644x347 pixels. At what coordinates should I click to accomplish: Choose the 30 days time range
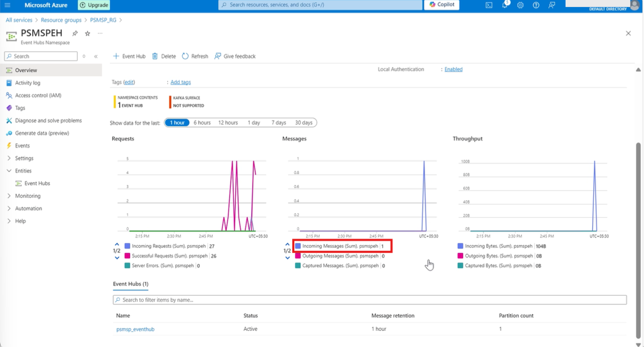[x=303, y=123]
